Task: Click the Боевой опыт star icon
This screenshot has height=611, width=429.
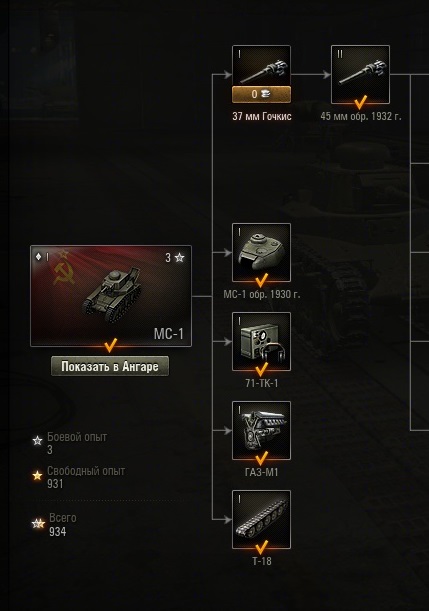Action: click(37, 441)
